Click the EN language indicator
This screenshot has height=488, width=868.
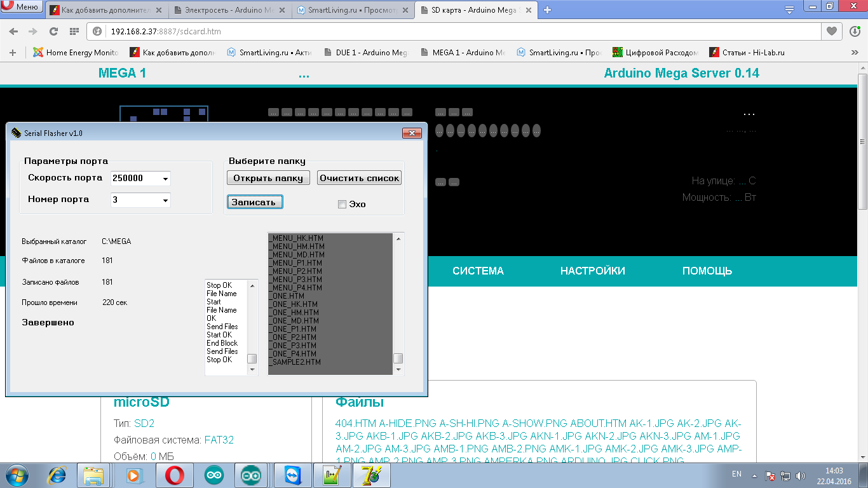(x=736, y=474)
